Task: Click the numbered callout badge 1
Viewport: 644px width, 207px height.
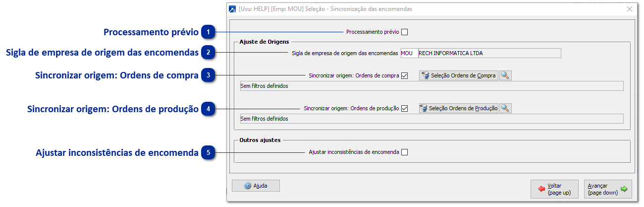Action: pyautogui.click(x=209, y=32)
